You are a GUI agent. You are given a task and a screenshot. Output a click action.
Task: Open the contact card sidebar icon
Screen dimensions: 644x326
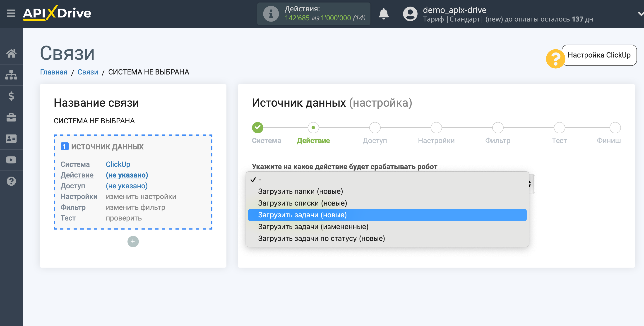(x=11, y=139)
